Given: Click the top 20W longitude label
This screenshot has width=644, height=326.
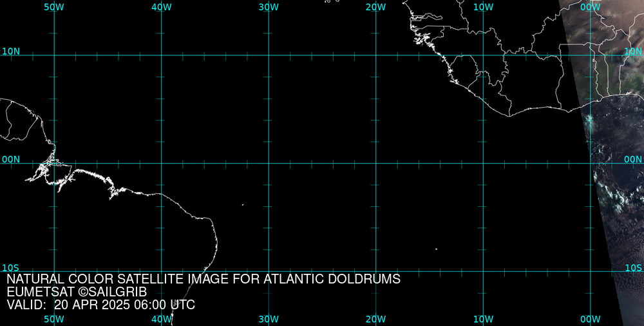Looking at the screenshot, I should pos(376,7).
